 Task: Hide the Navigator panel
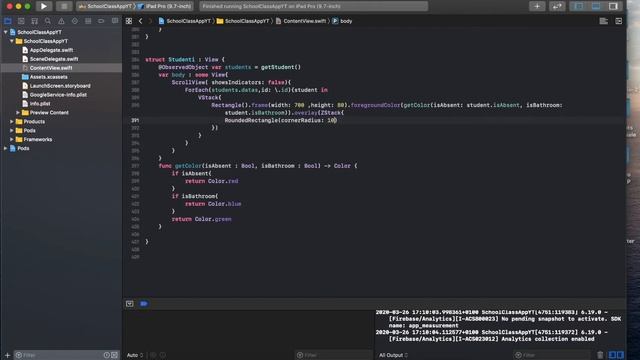[579, 6]
